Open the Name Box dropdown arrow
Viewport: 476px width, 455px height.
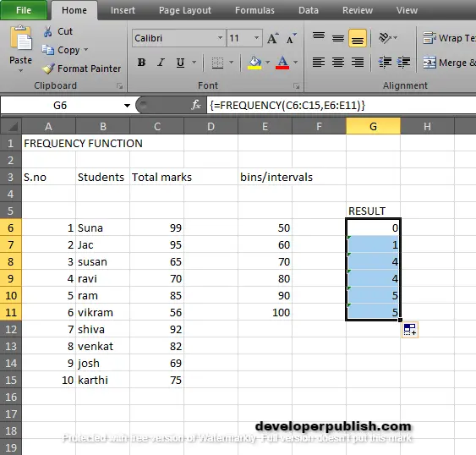[x=127, y=106]
